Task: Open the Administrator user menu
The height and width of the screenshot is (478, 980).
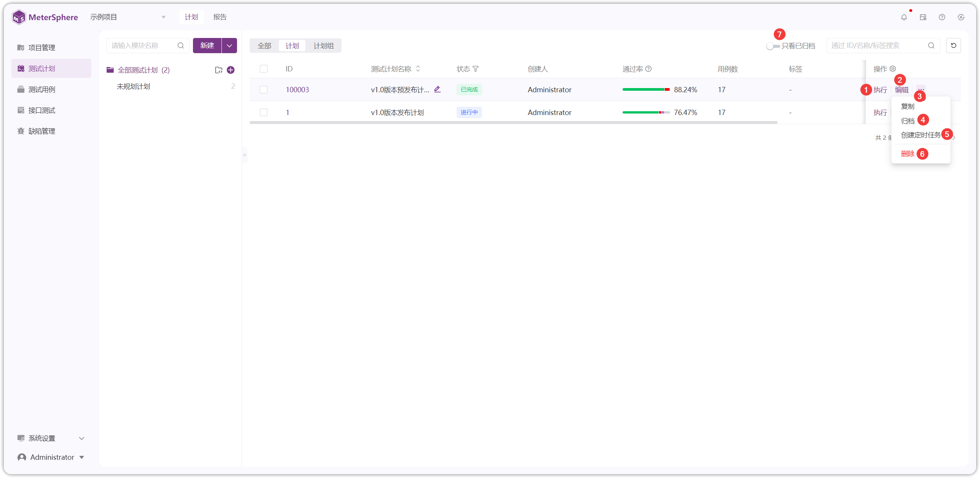Action: click(x=51, y=457)
